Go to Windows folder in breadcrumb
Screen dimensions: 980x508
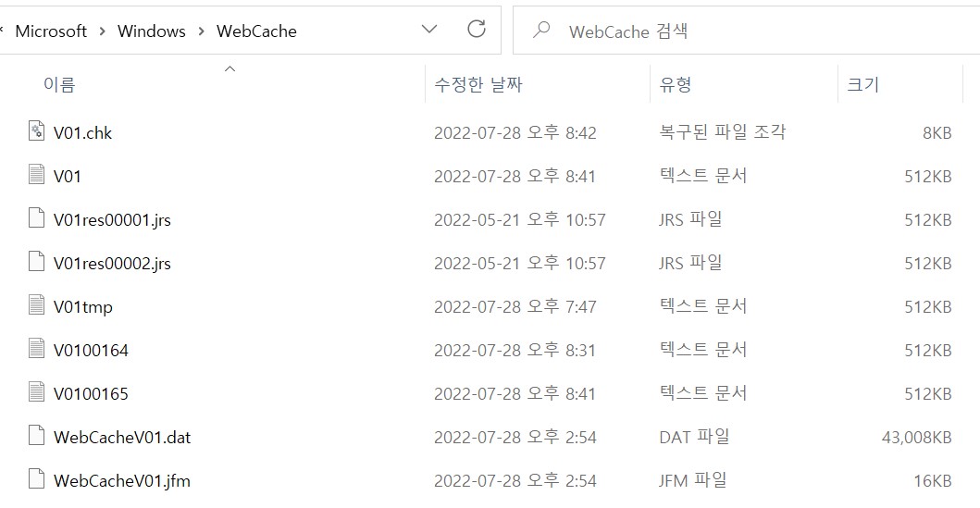coord(151,31)
